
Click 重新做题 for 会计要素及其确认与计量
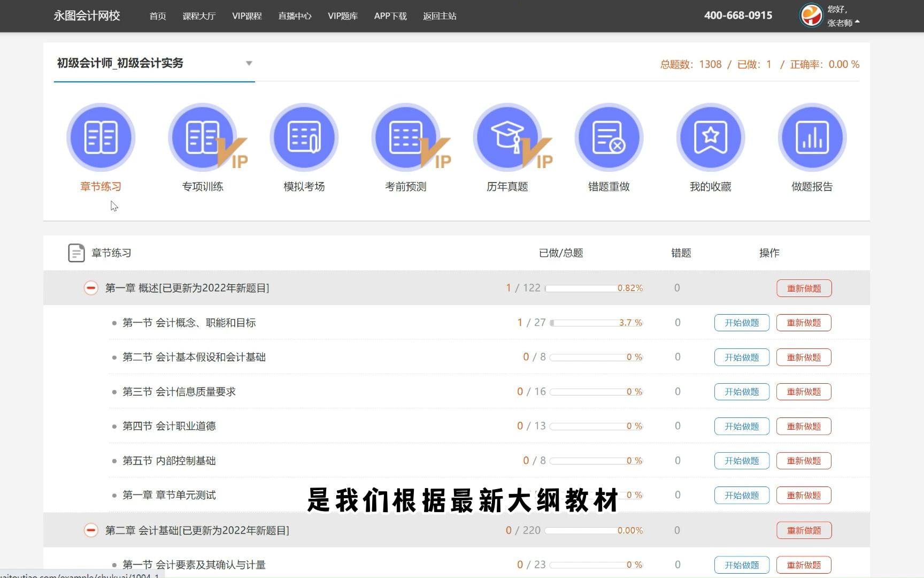point(804,565)
